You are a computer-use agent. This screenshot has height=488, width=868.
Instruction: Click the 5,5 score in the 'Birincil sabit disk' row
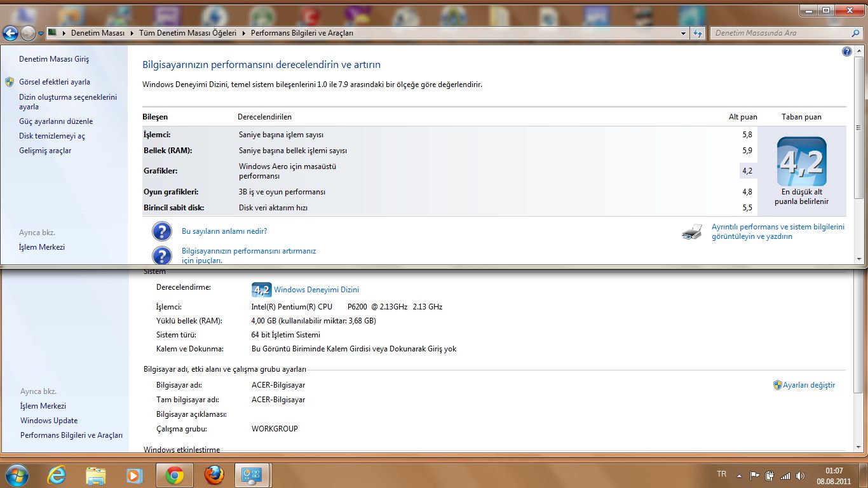[747, 208]
